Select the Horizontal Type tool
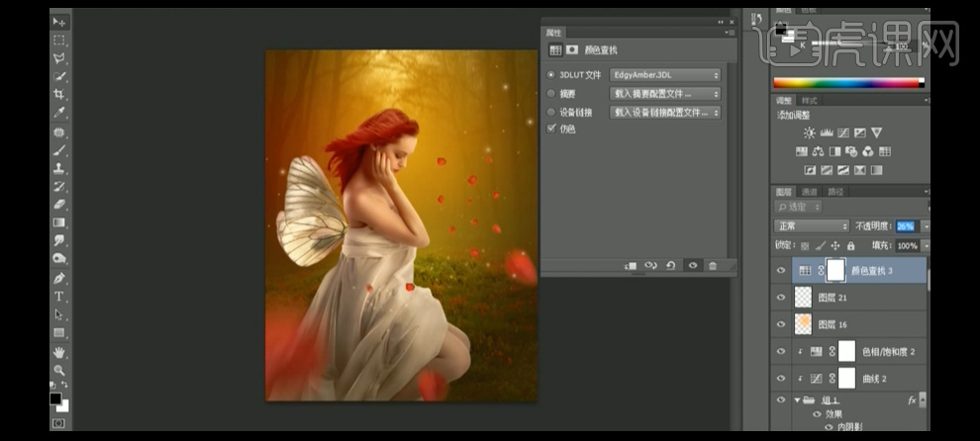Image resolution: width=980 pixels, height=441 pixels. point(59,296)
